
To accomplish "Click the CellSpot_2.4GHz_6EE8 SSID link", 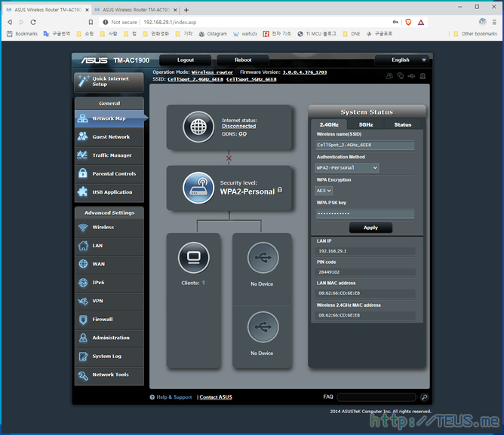I will click(x=195, y=79).
